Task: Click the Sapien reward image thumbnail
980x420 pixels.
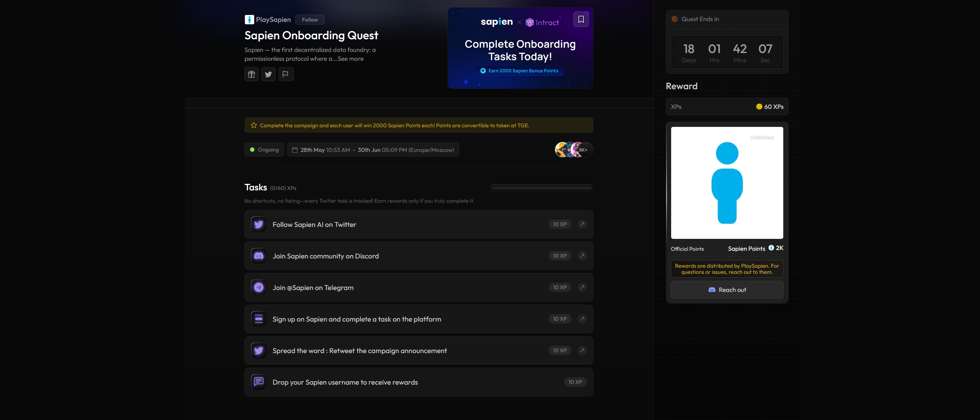Action: click(727, 183)
